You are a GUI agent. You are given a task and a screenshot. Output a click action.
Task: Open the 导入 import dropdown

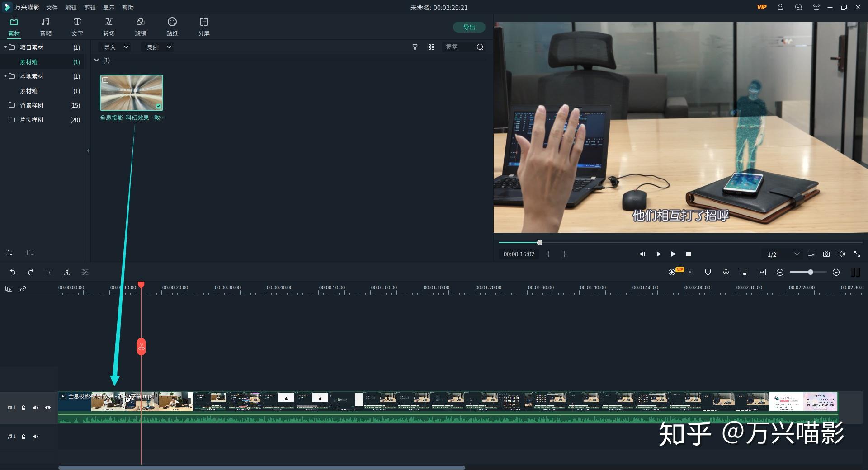tap(116, 47)
